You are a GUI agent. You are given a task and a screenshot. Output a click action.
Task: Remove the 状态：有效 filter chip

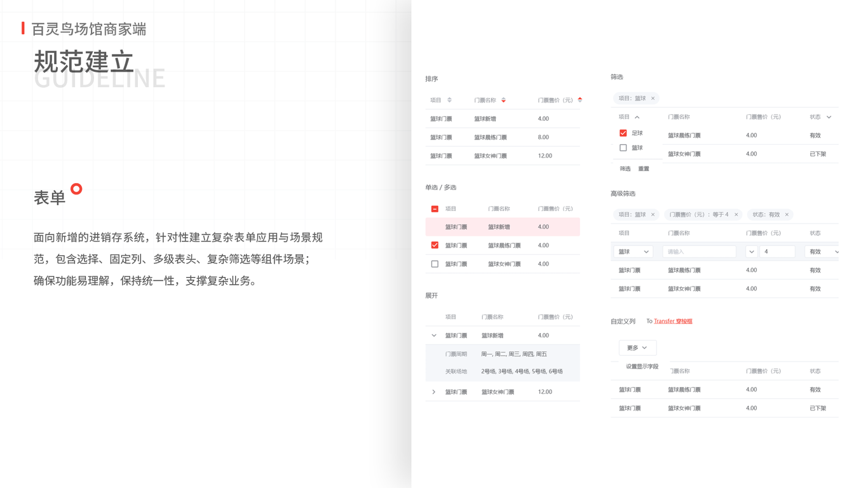click(787, 215)
